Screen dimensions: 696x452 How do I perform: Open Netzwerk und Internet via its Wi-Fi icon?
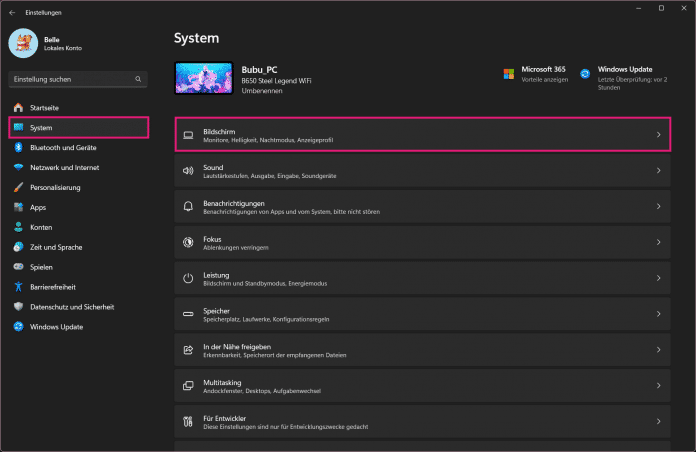[18, 167]
